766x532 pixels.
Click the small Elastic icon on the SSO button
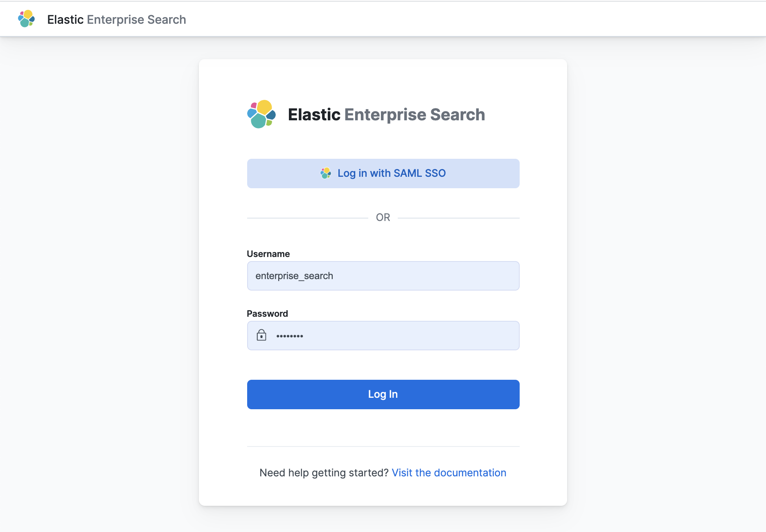(x=326, y=173)
